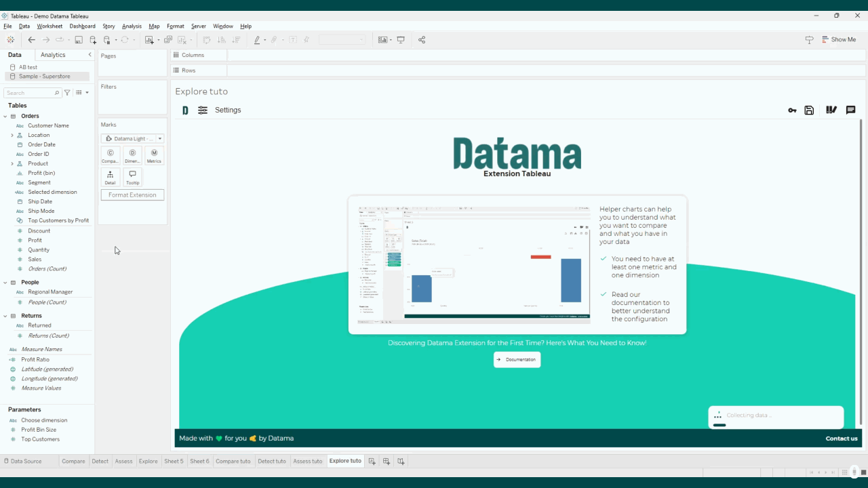The height and width of the screenshot is (488, 868).
Task: Click the Documentation button
Action: pyautogui.click(x=517, y=360)
